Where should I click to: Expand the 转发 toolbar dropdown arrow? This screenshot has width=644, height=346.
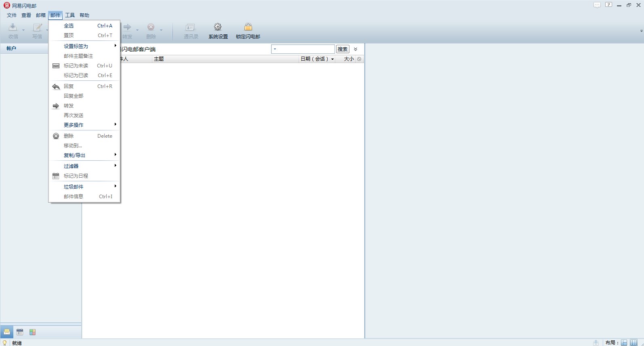coord(137,30)
